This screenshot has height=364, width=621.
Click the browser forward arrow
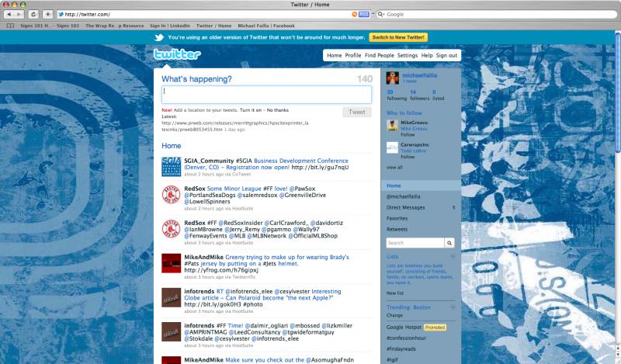19,14
